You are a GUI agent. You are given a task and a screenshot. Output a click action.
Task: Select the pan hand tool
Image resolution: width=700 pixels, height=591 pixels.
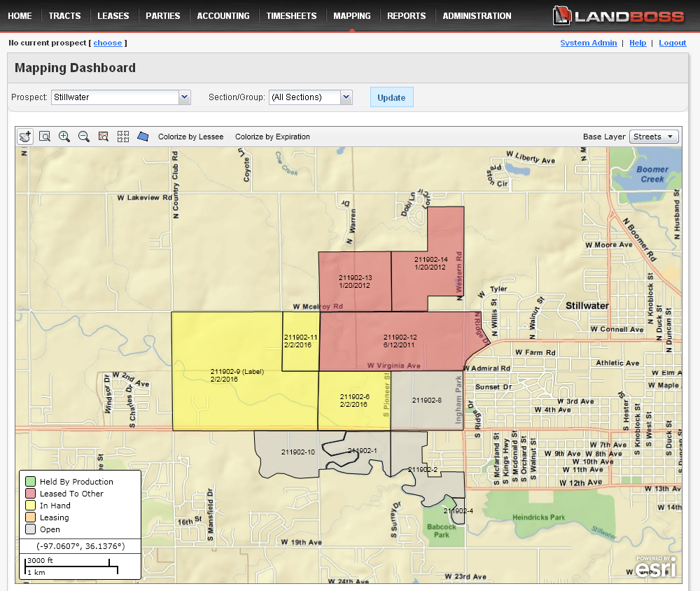(25, 137)
